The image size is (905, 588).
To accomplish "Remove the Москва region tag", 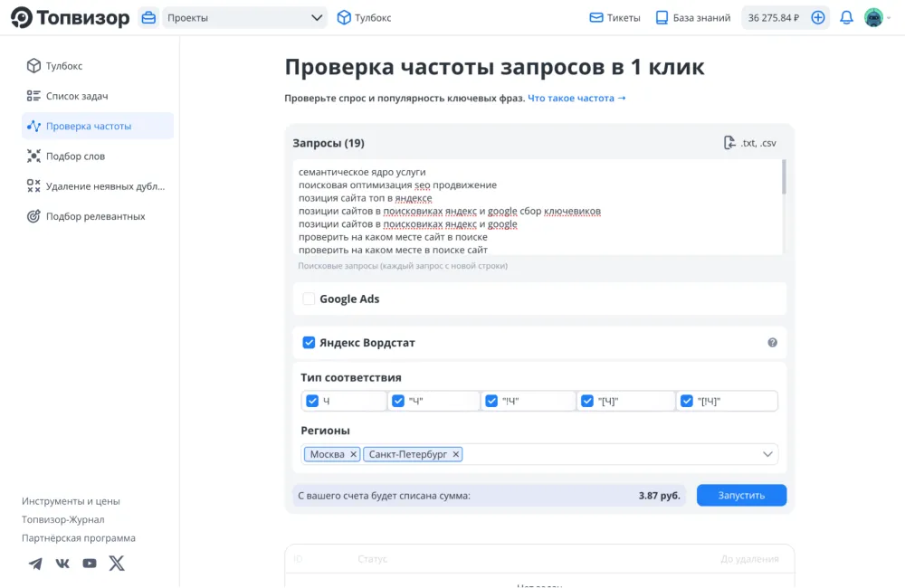I will (x=353, y=455).
